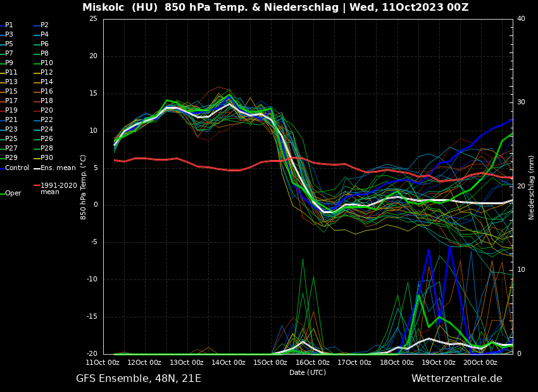The image size is (538, 392).
Task: Click the blue Control line swatch in legend
Action: (3, 168)
